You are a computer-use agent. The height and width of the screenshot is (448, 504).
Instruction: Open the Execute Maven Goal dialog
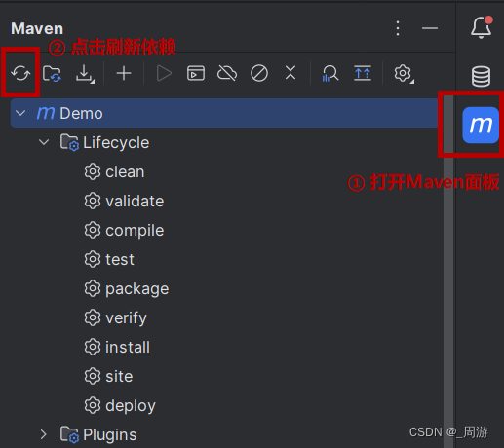tap(196, 73)
